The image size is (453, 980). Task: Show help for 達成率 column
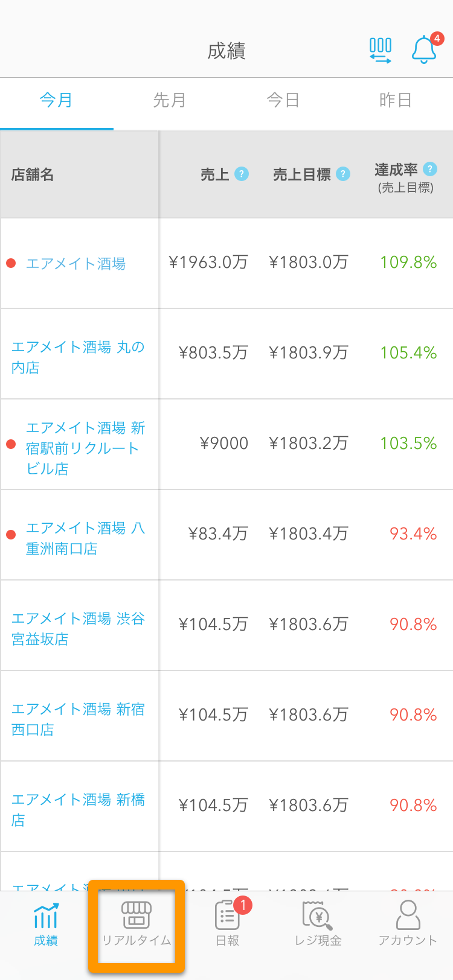[x=430, y=169]
